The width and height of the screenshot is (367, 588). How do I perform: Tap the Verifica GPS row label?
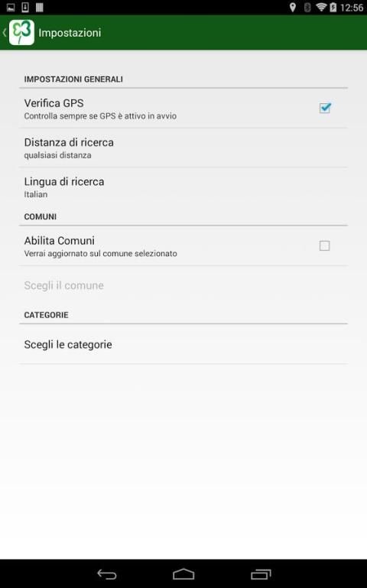click(x=54, y=103)
